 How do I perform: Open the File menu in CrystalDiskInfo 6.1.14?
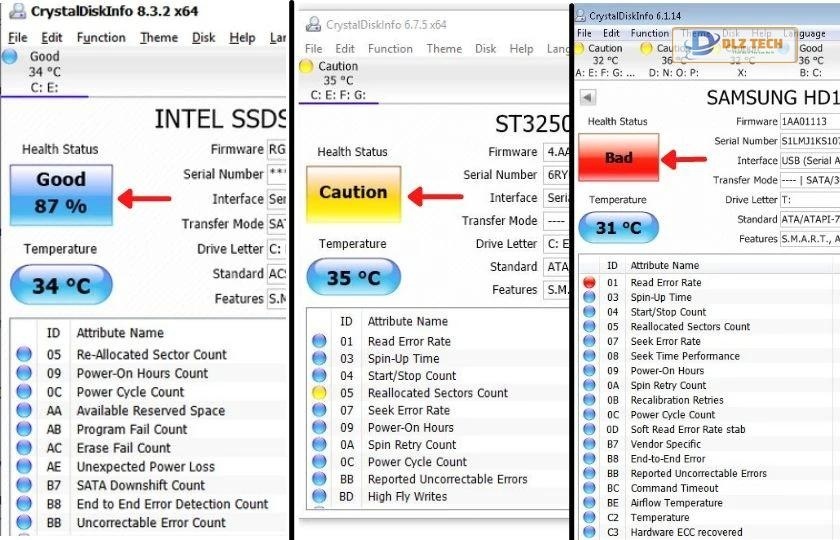tap(584, 33)
